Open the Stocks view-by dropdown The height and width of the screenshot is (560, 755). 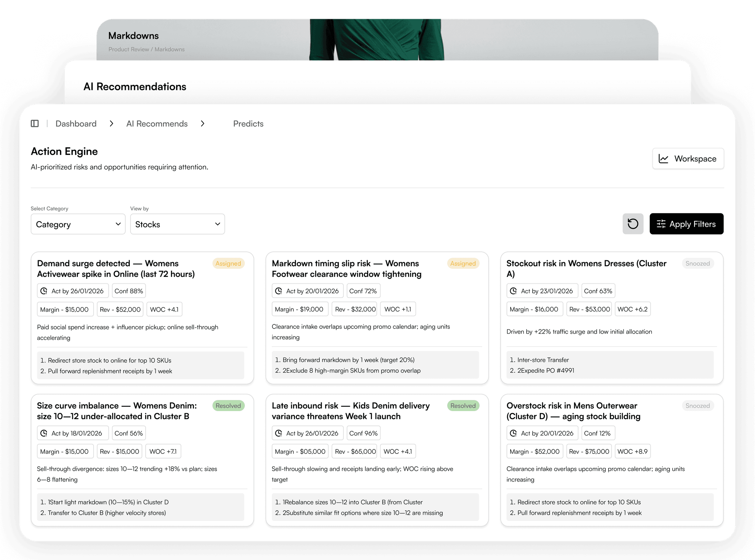[177, 224]
